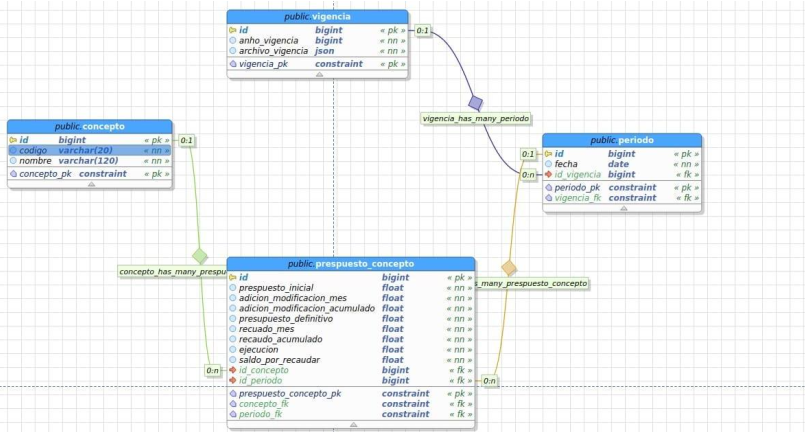
Task: Select the date type of fecha
Action: pyautogui.click(x=618, y=164)
